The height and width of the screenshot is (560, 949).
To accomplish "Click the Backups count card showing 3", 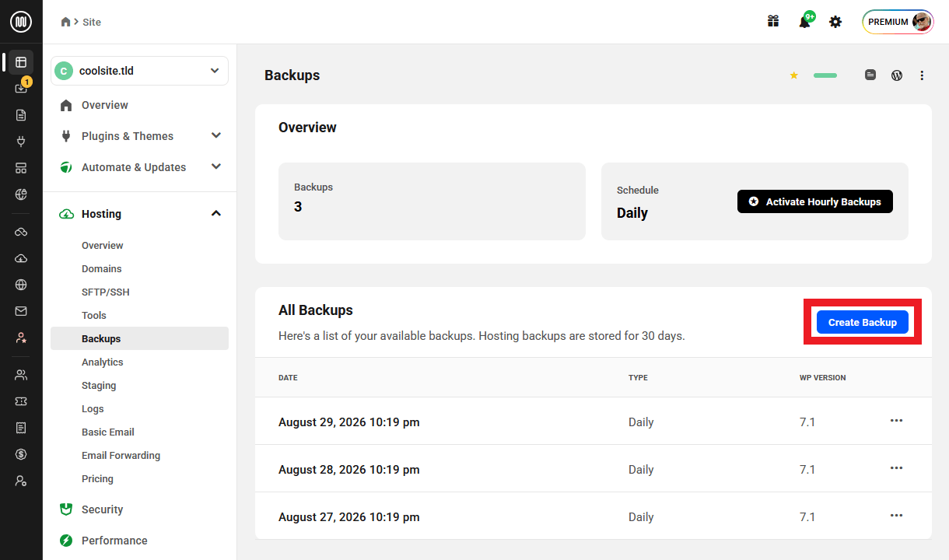I will click(432, 201).
